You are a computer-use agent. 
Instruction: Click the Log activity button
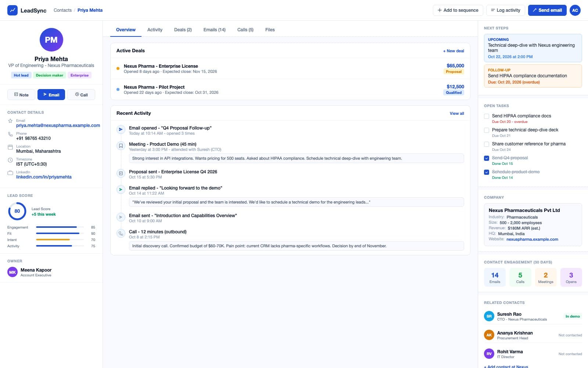[x=506, y=10]
